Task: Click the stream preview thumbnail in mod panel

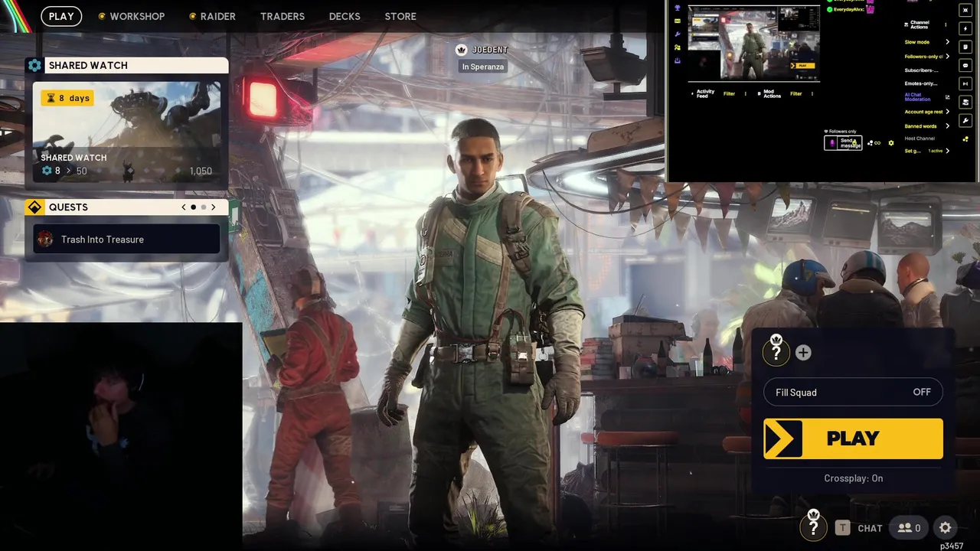Action: (754, 44)
